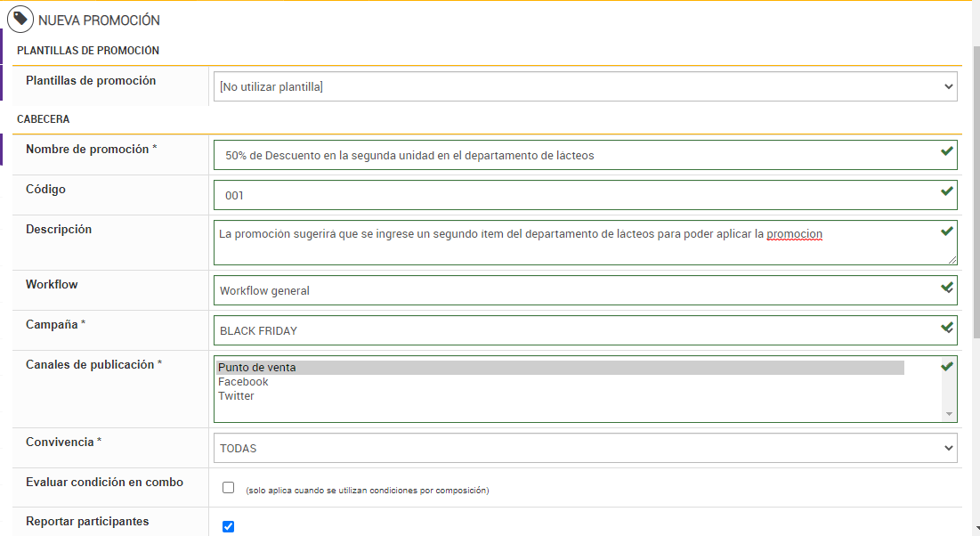This screenshot has height=536, width=980.
Task: Focus the Código input containing 001
Action: pyautogui.click(x=574, y=195)
